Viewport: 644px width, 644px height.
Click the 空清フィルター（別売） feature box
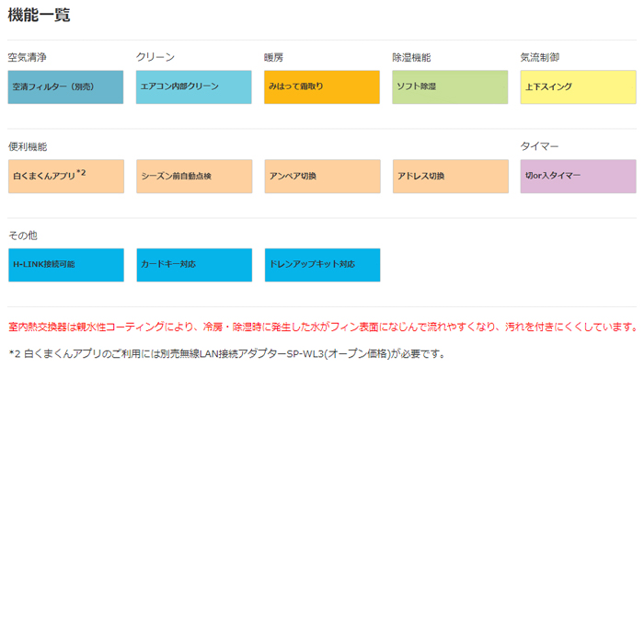(65, 86)
